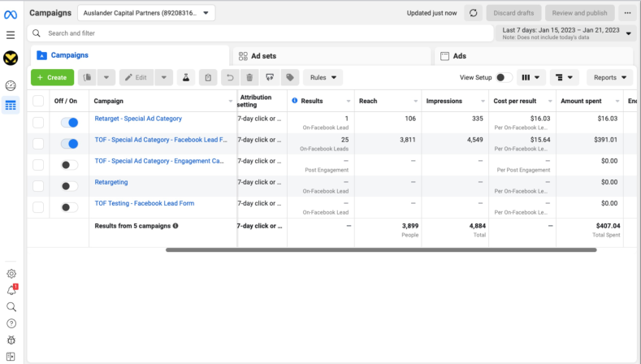Open the Settings gear in sidebar

click(11, 274)
